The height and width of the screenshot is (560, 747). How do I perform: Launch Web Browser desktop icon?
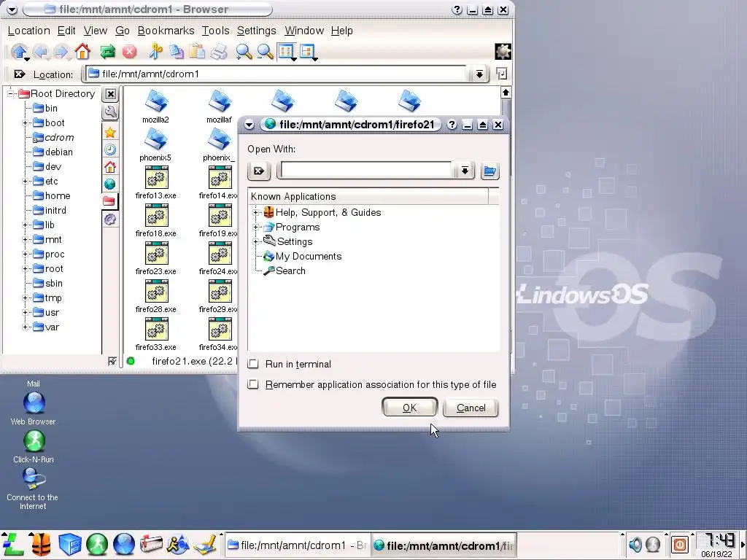(34, 402)
